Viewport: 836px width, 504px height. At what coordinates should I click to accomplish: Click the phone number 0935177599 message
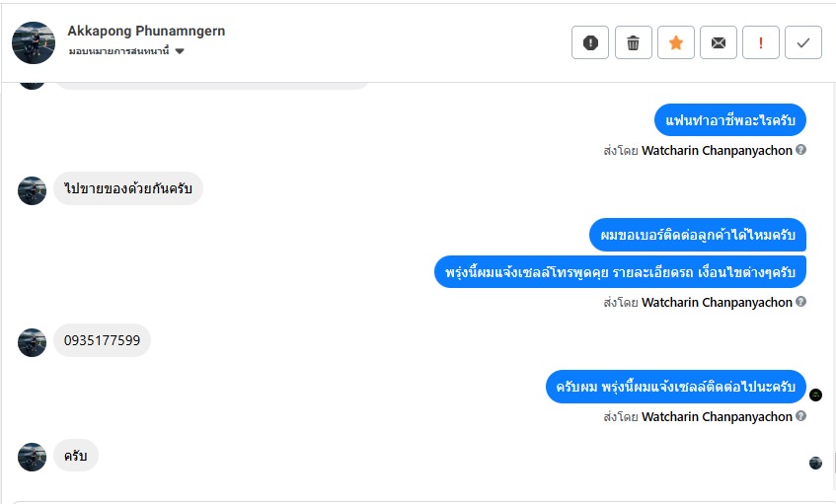coord(102,340)
